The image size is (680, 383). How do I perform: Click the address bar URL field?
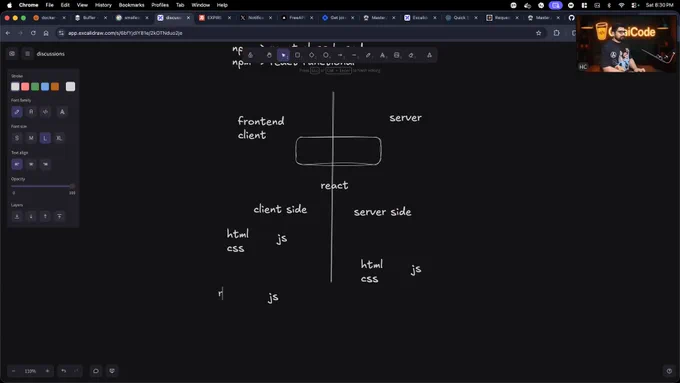[299, 33]
